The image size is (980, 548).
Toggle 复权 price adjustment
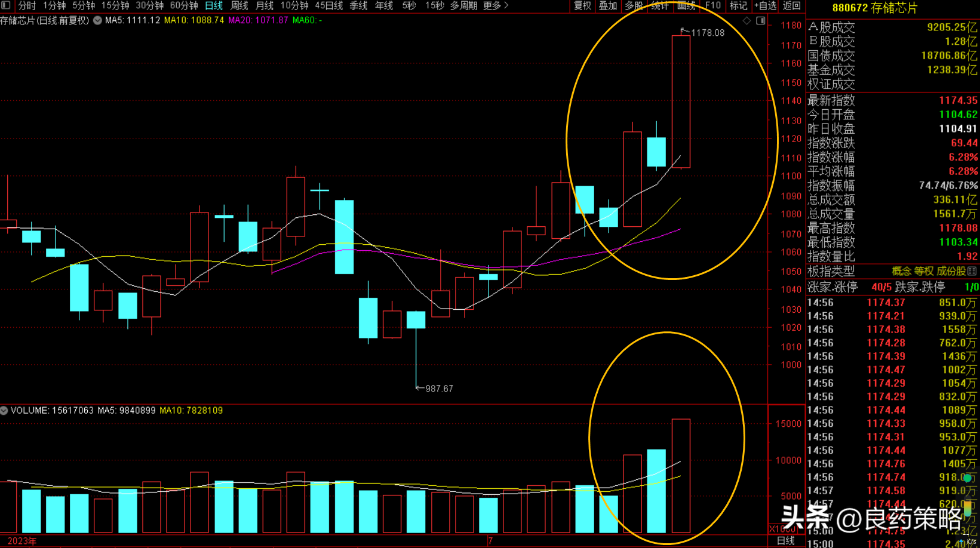point(582,6)
